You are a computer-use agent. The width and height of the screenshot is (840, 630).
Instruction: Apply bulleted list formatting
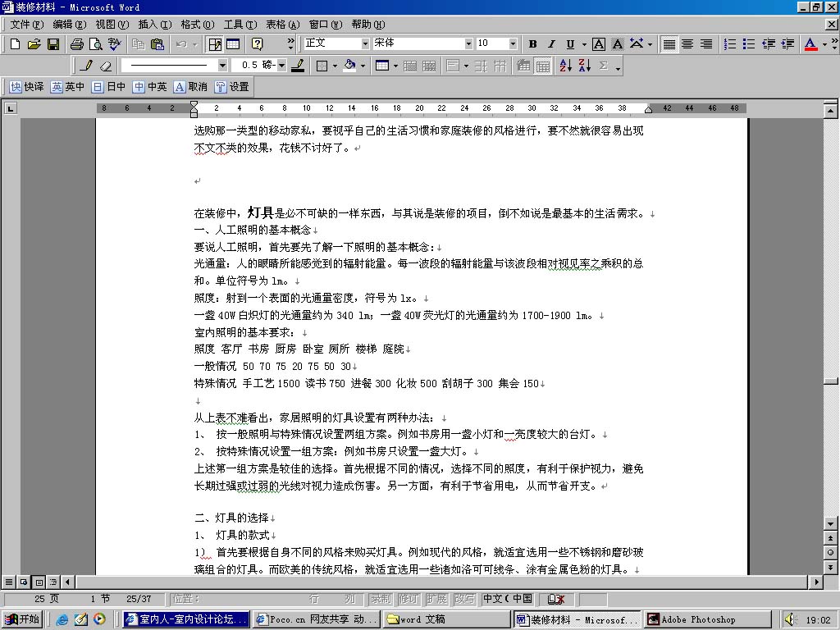point(749,44)
